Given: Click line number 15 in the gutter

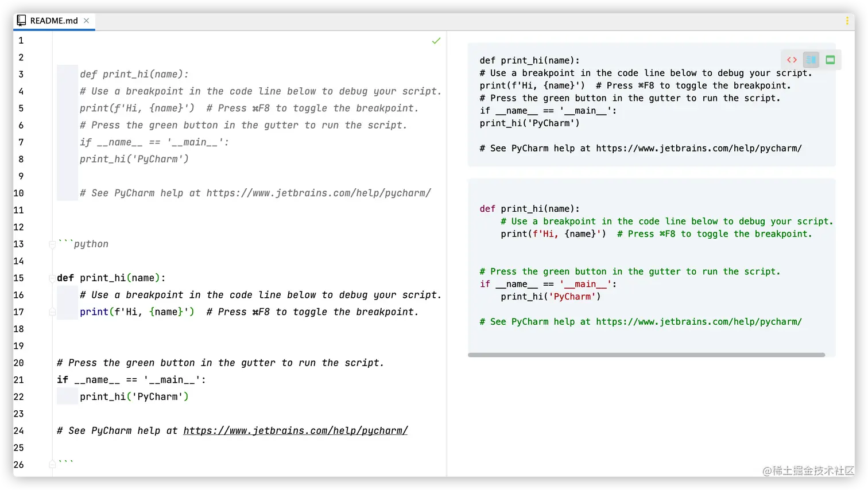Looking at the screenshot, I should (x=19, y=278).
